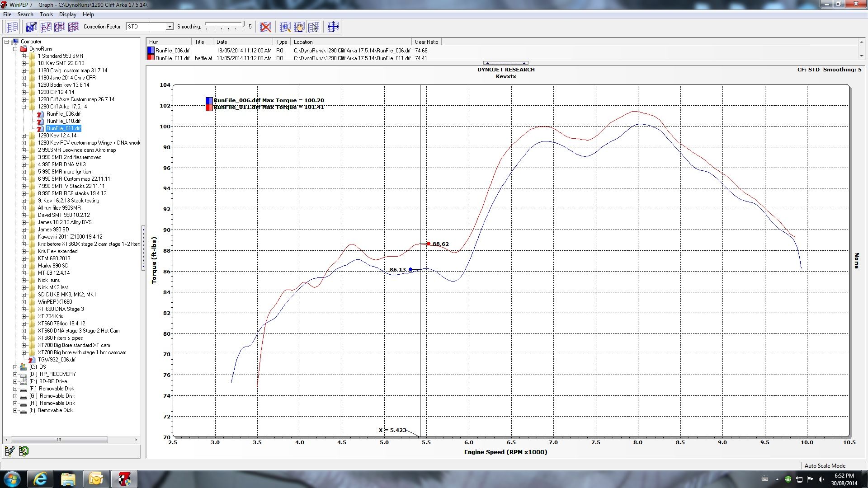Click the Auto Scale Mode status text
Viewport: 868px width, 488px height.
[825, 466]
